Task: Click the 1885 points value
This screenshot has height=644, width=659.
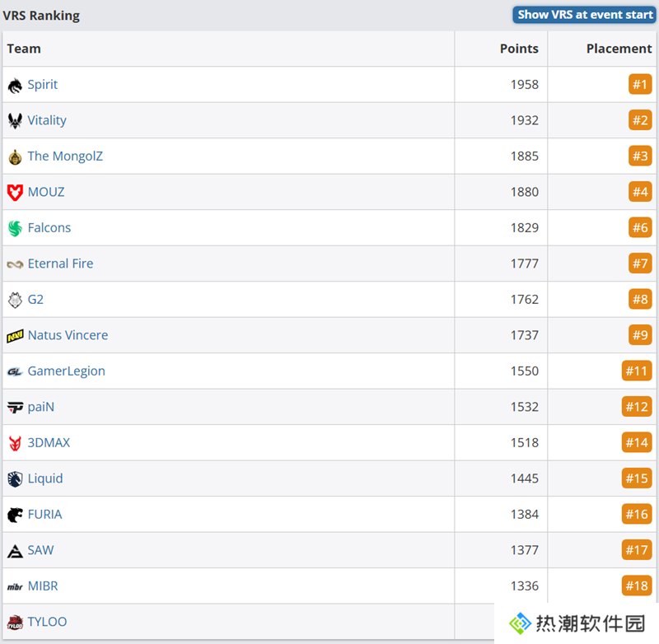Action: (525, 156)
